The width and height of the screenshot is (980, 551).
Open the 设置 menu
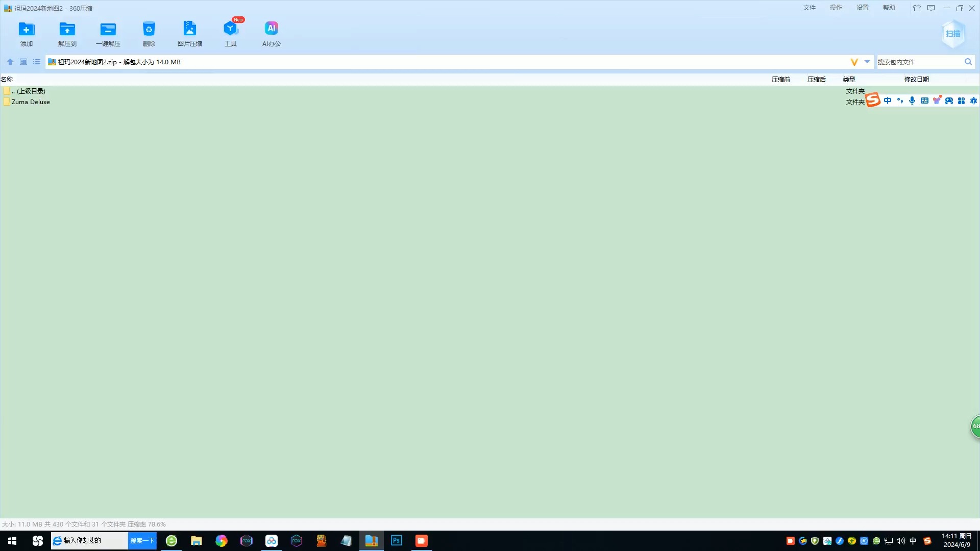coord(863,8)
